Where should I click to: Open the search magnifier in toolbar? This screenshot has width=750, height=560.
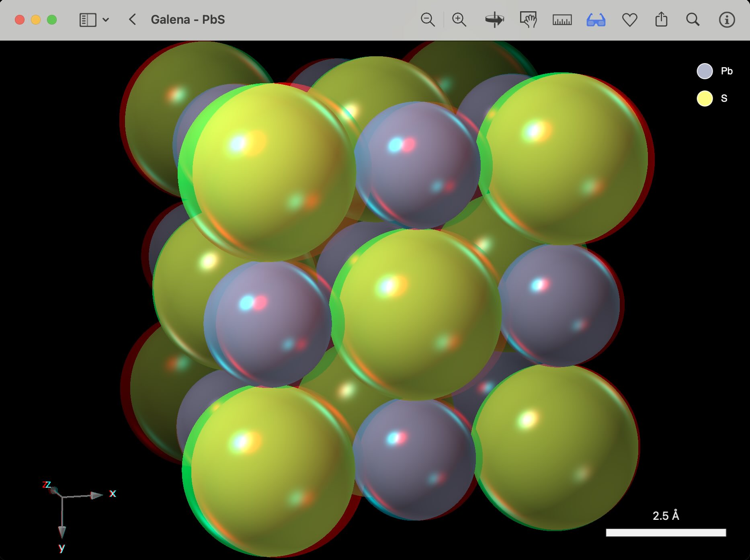693,20
